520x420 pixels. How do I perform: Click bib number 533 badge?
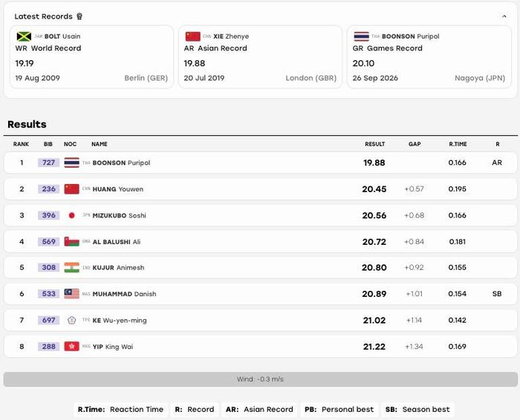click(48, 293)
